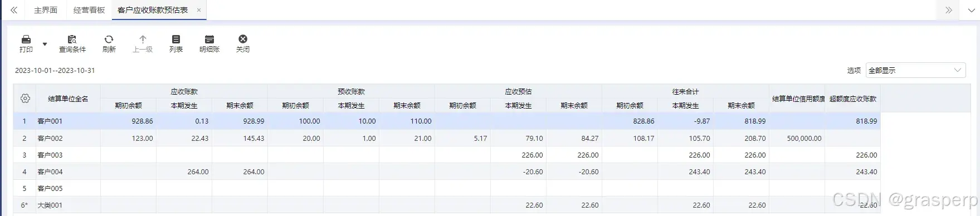
Task: Select the 客户005 row name
Action: pos(50,188)
